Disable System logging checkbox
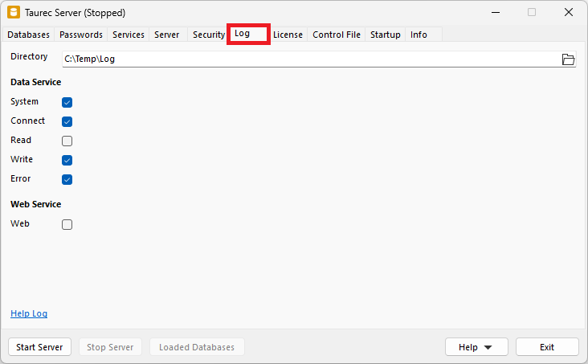The width and height of the screenshot is (588, 364). click(x=67, y=102)
